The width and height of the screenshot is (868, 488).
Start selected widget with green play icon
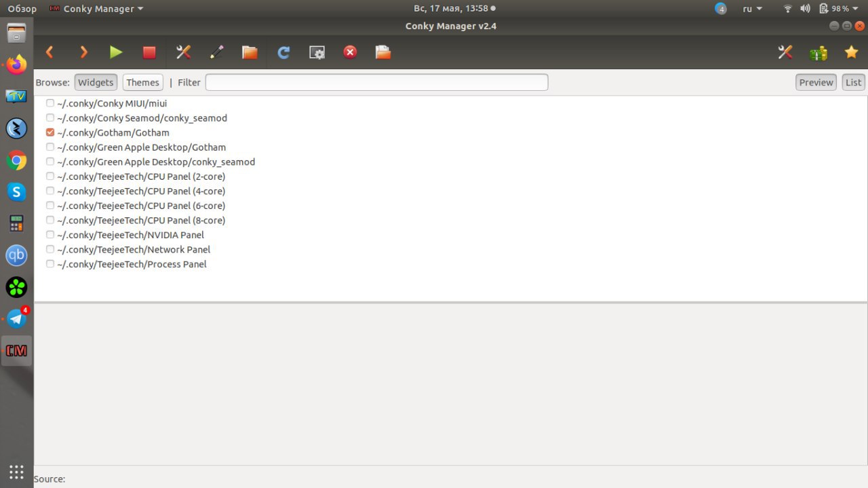click(x=116, y=52)
